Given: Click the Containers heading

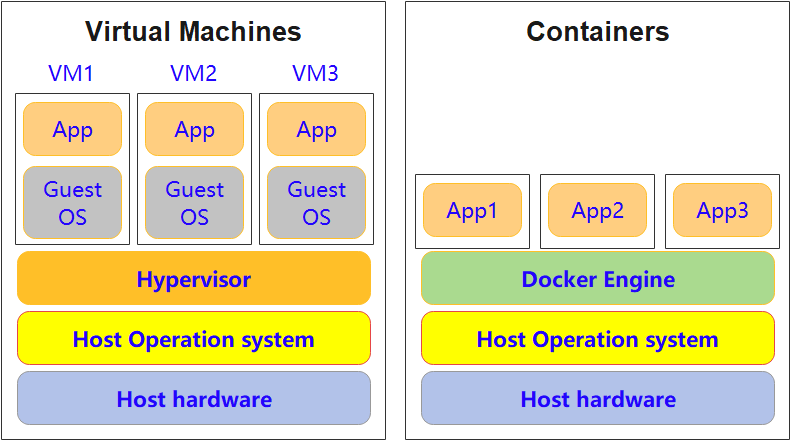Looking at the screenshot, I should pos(598,32).
